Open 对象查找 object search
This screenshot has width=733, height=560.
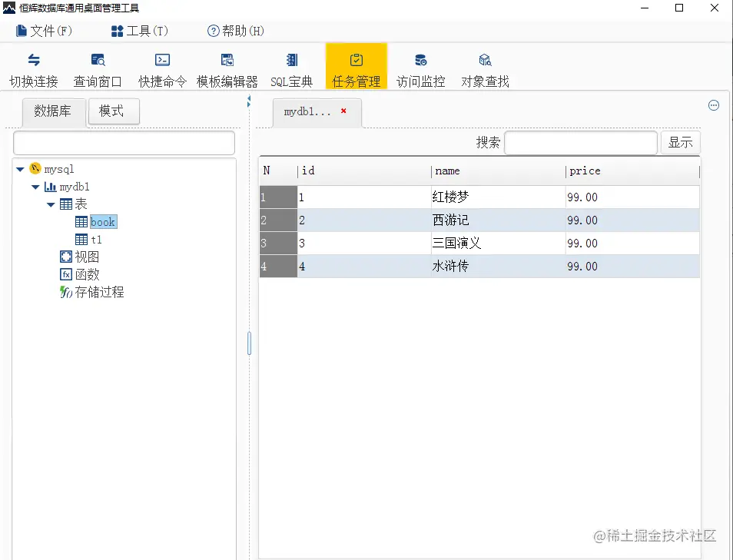tap(485, 70)
